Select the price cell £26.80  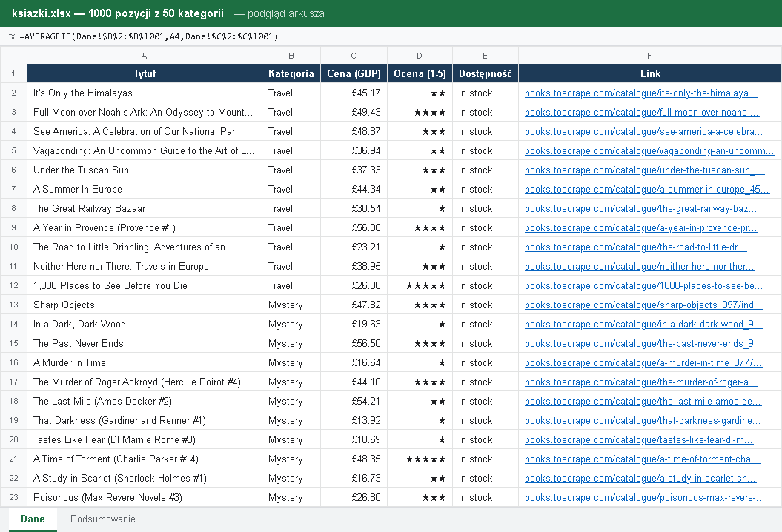click(x=354, y=498)
